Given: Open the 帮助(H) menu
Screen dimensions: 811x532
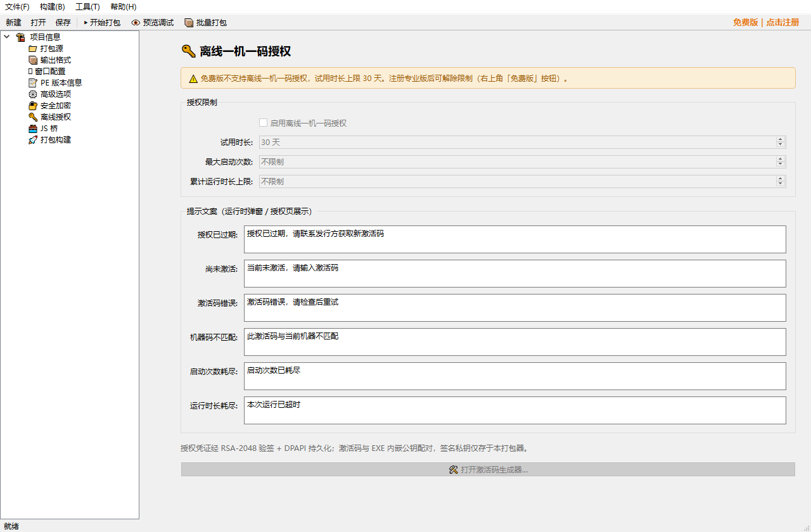Looking at the screenshot, I should tap(123, 7).
